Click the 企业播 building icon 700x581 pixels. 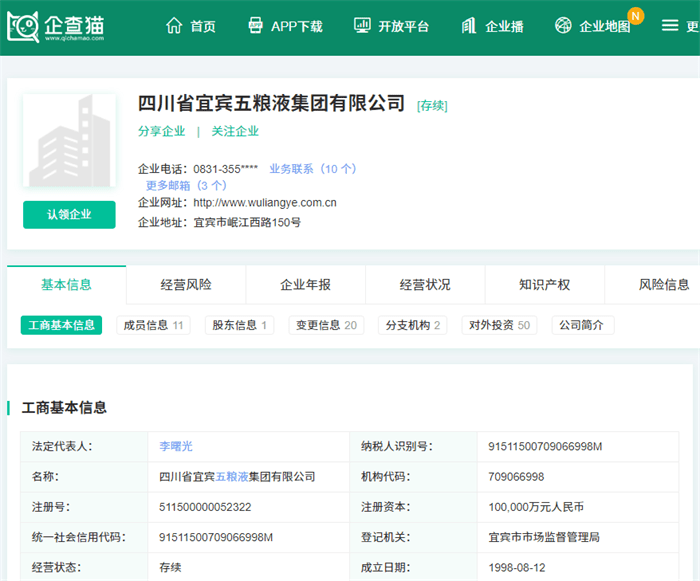click(469, 26)
